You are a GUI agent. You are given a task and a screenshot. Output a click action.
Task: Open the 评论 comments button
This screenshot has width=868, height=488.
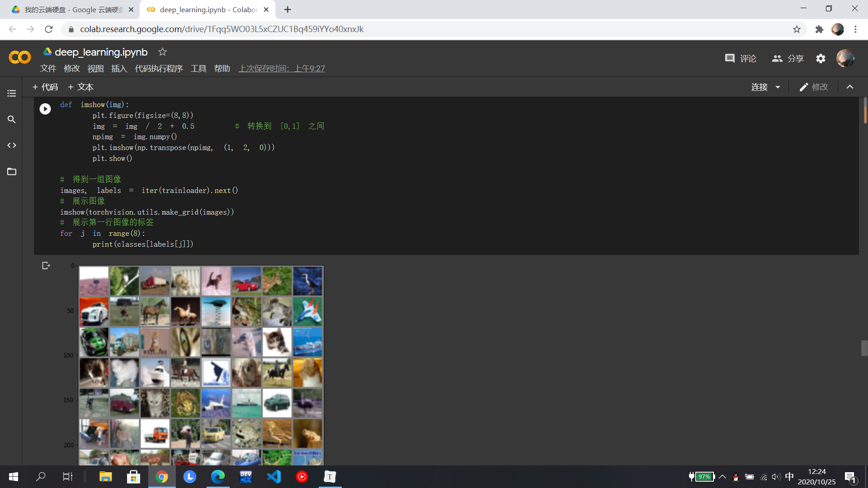click(x=741, y=59)
